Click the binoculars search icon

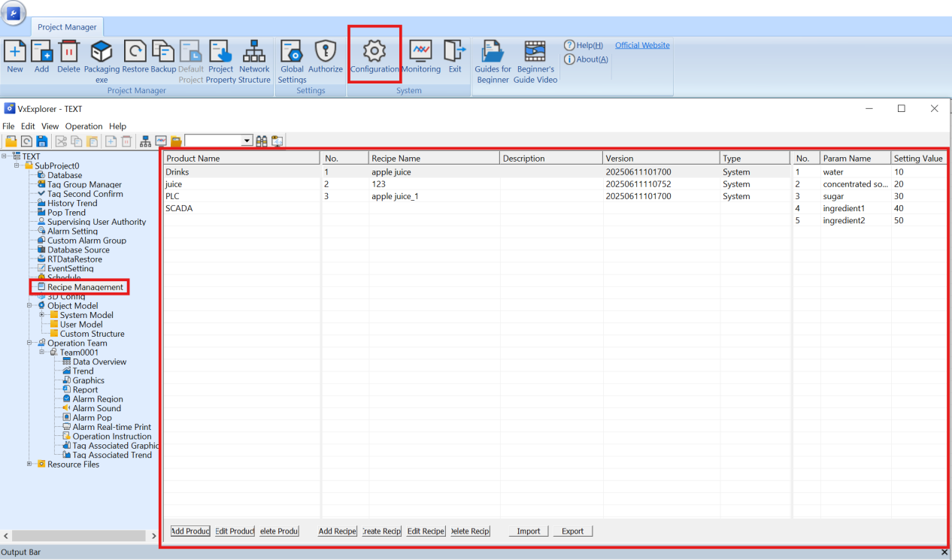pos(262,141)
